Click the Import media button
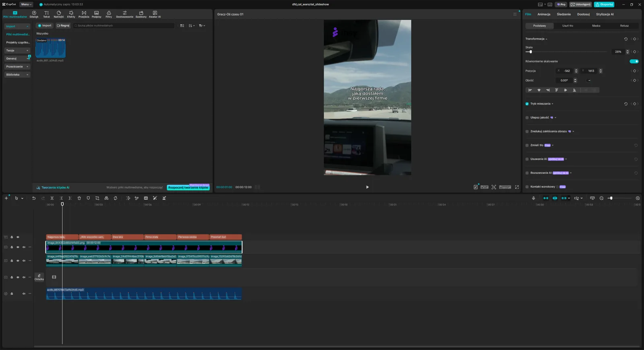 [45, 26]
